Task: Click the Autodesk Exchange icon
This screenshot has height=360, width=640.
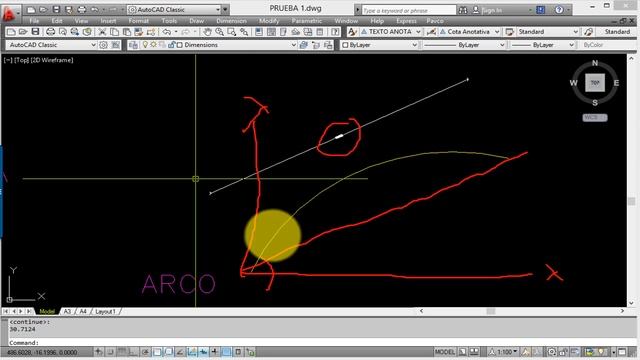Action: [540, 10]
